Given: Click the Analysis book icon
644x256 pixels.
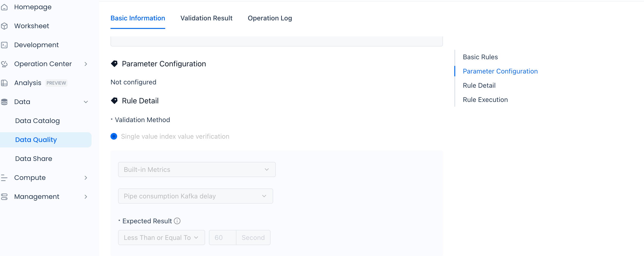Looking at the screenshot, I should tap(4, 83).
